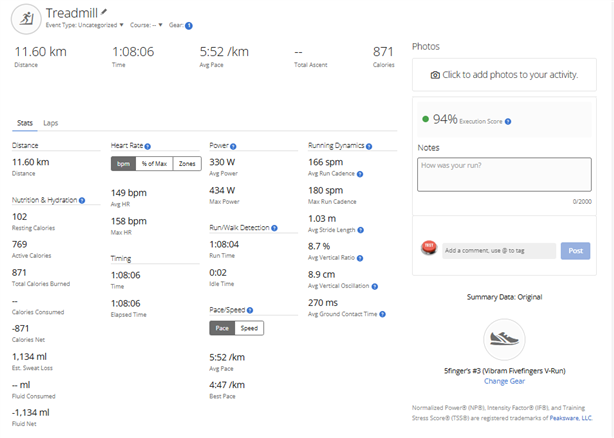614x438 pixels.
Task: Select the Stats tab
Action: click(24, 123)
